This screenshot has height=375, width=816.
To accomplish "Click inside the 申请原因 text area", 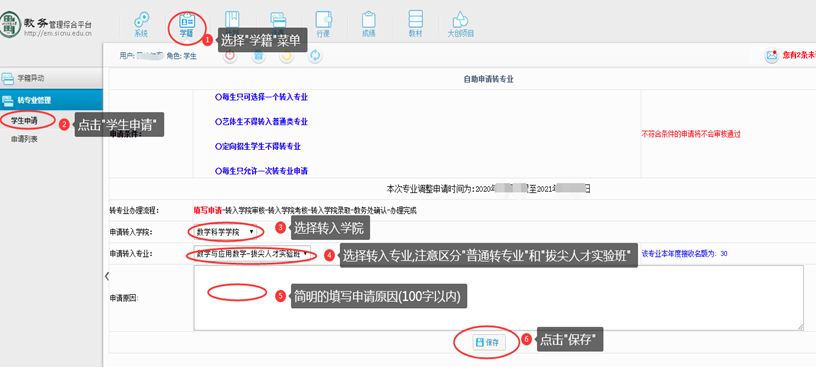I will (499, 298).
